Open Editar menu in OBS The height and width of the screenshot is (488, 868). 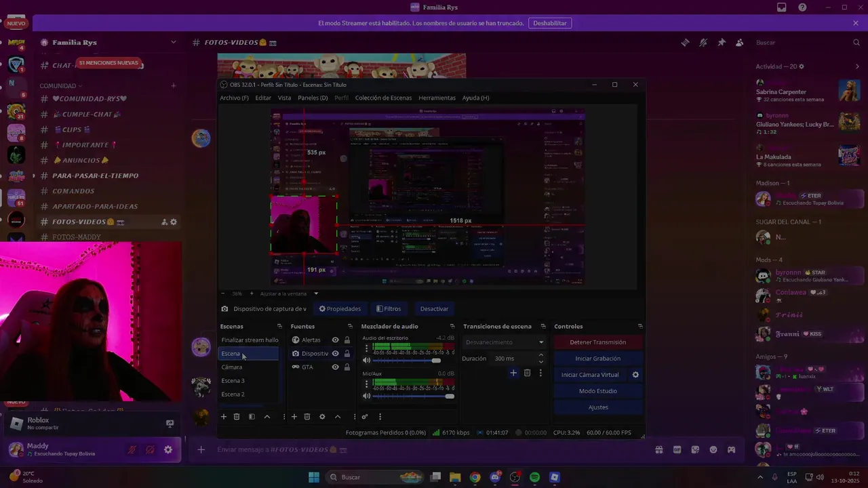click(x=263, y=98)
